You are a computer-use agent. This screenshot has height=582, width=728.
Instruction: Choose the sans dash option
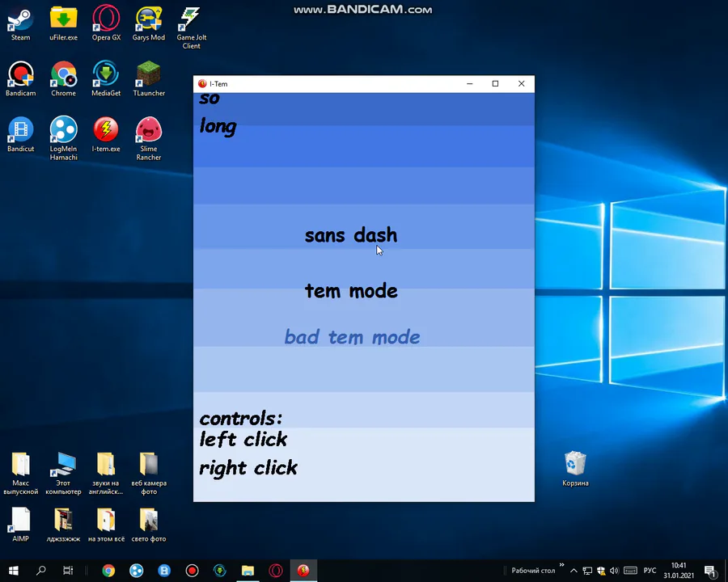coord(351,235)
